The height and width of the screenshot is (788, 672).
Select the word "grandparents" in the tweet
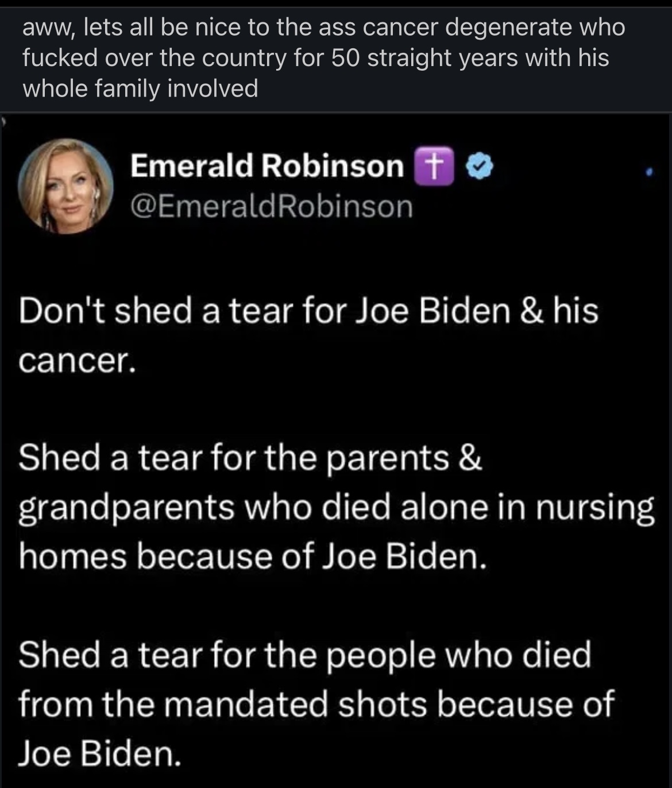point(126,508)
